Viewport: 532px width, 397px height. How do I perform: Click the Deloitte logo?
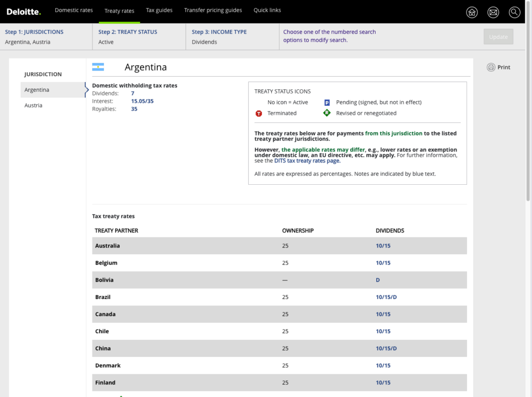pos(24,11)
